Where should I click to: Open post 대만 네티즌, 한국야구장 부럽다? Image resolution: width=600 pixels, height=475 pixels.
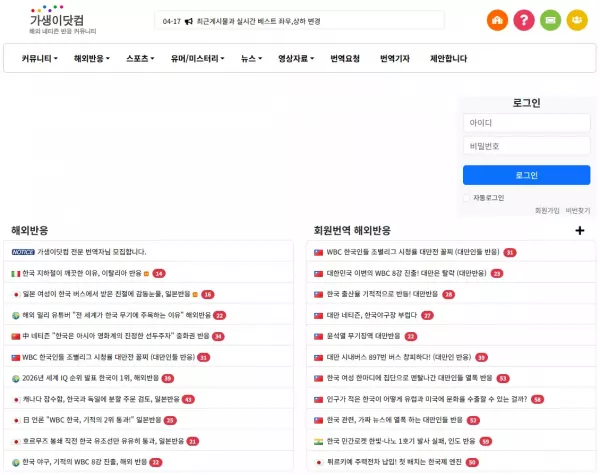pyautogui.click(x=372, y=315)
